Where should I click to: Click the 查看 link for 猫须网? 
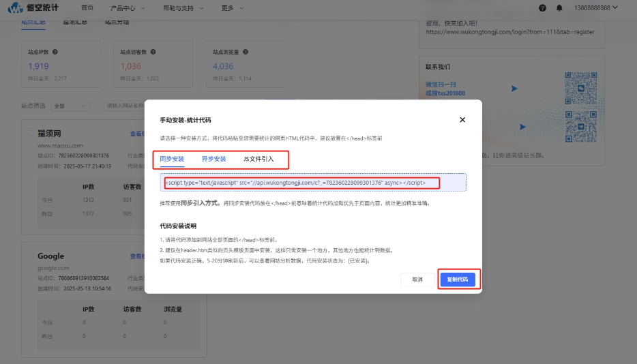pyautogui.click(x=137, y=134)
